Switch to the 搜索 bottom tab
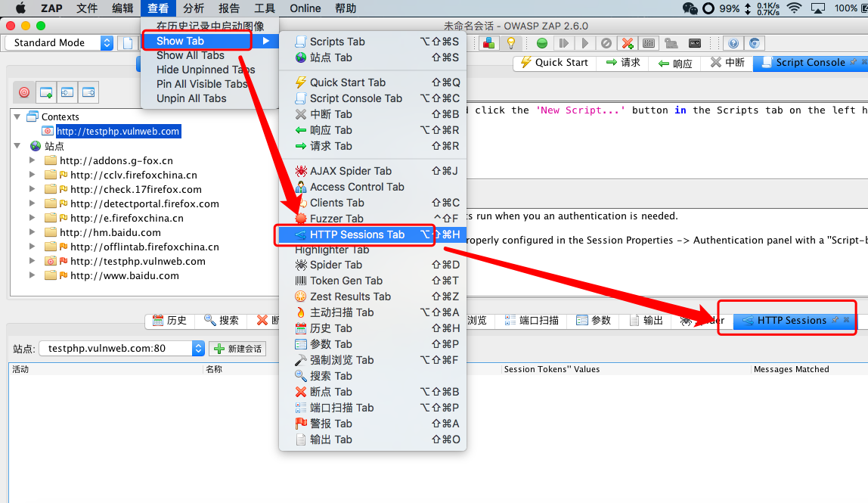 (x=222, y=320)
